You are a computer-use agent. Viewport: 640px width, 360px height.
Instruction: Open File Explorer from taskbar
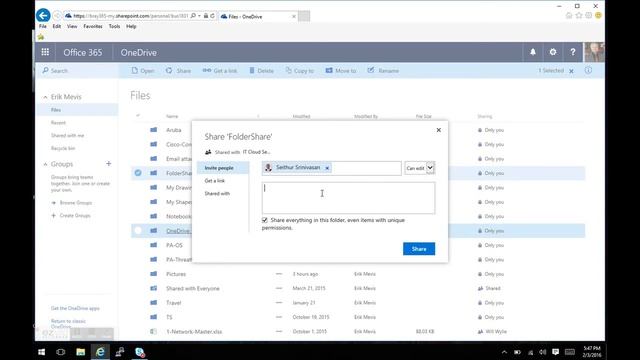pos(80,352)
